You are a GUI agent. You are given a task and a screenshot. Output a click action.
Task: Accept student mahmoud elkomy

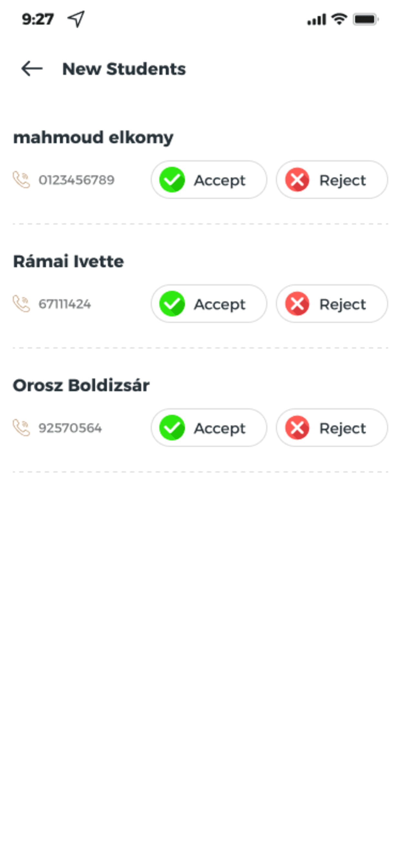209,180
